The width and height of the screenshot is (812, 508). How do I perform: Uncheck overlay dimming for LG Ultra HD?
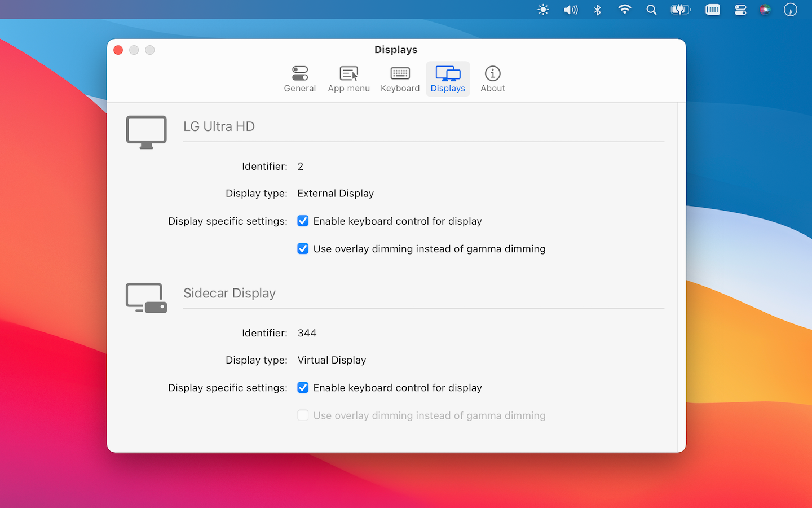[x=303, y=249]
